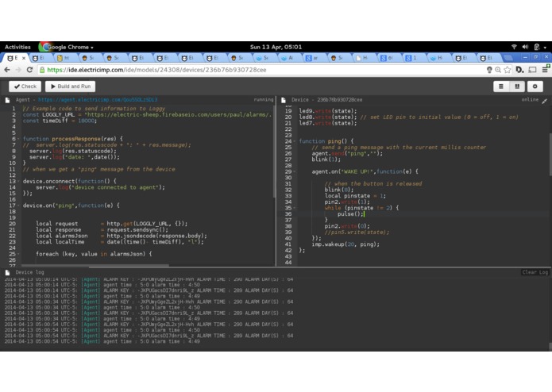Click the online status text
This screenshot has width=552, height=392.
click(x=530, y=100)
